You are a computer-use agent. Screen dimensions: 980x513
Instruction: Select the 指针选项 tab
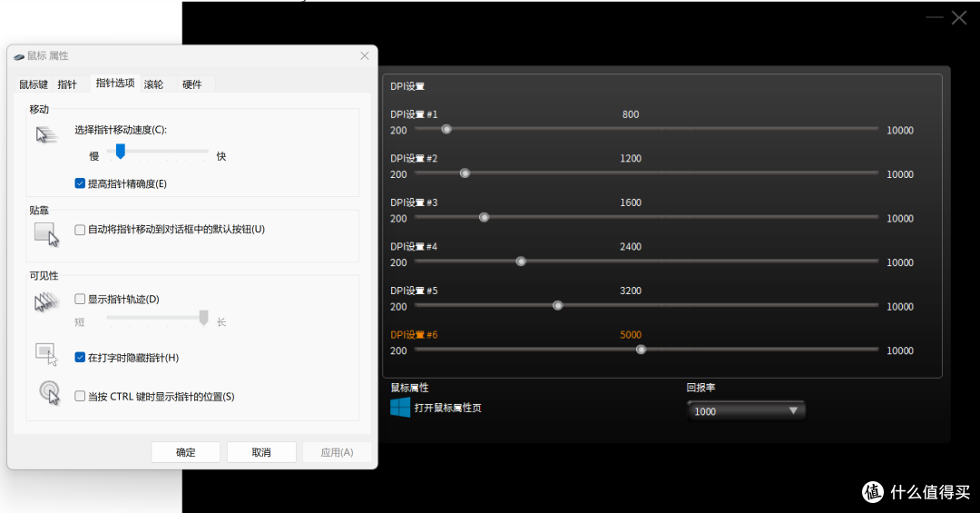(115, 83)
